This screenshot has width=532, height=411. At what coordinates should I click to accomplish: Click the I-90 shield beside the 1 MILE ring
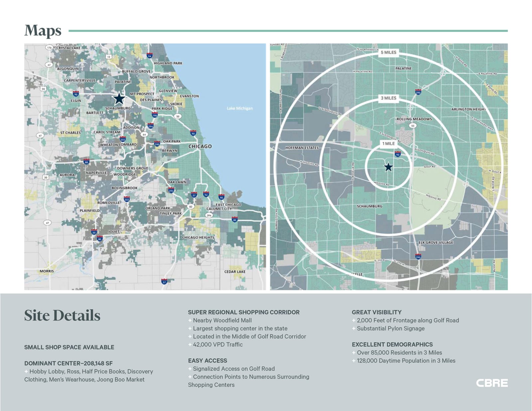[398, 154]
